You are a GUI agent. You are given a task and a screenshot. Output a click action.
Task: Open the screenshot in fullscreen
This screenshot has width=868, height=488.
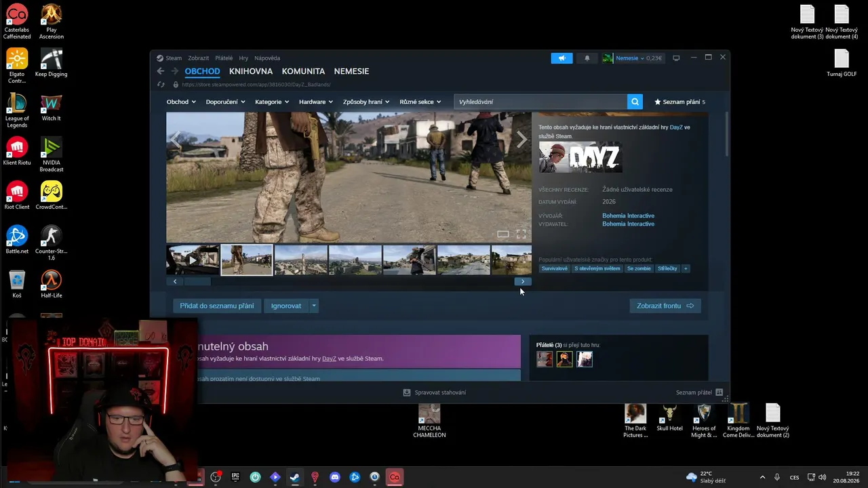[x=521, y=234]
